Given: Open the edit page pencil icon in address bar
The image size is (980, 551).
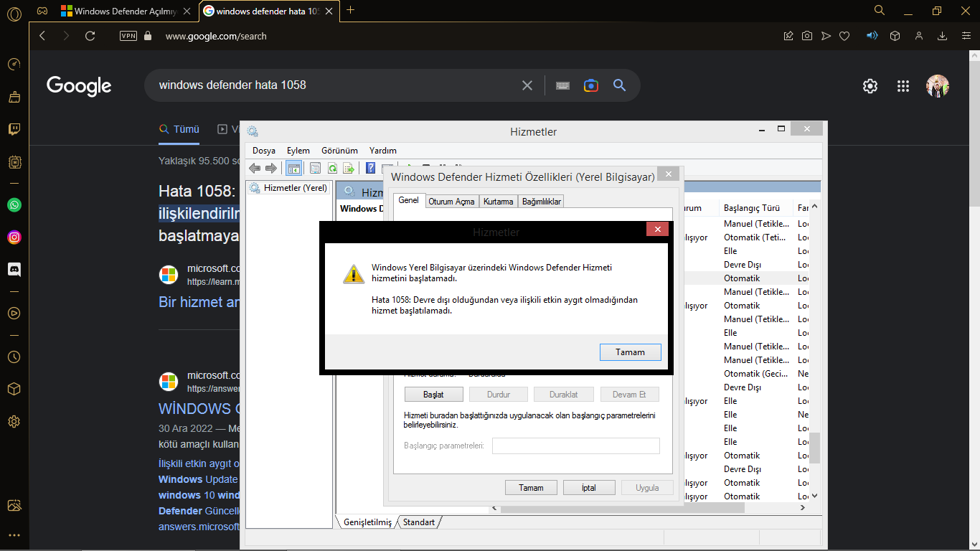Looking at the screenshot, I should [788, 36].
